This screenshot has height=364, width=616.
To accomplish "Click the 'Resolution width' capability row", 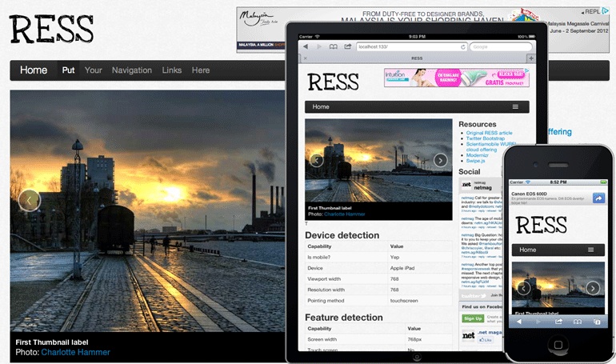I will [378, 290].
